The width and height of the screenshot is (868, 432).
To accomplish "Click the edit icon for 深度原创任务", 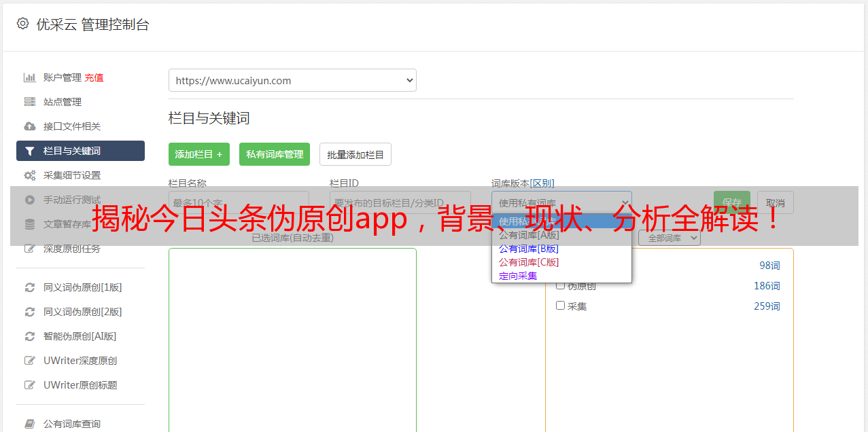I will (30, 249).
